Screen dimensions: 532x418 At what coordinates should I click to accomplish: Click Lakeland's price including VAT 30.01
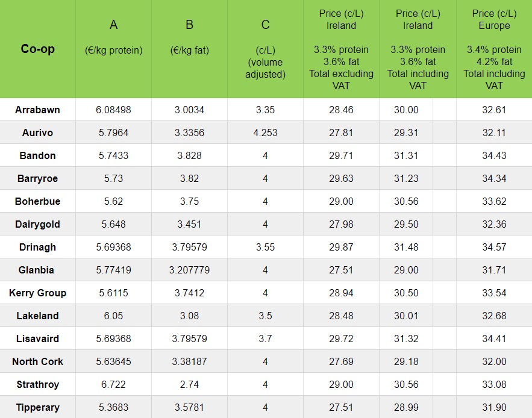pos(406,316)
